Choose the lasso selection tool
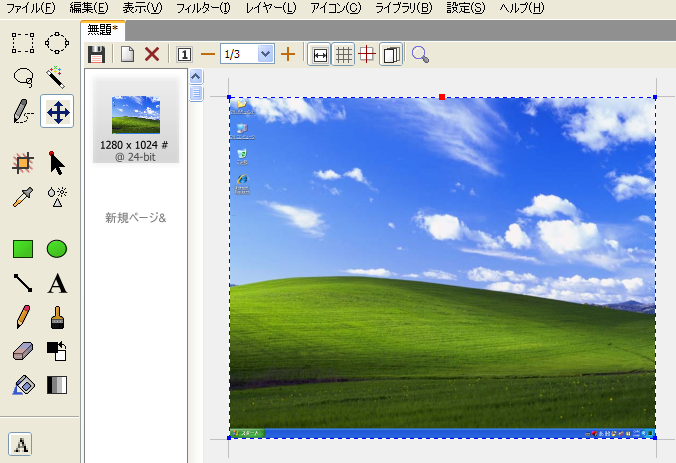The width and height of the screenshot is (676, 463). [23, 78]
